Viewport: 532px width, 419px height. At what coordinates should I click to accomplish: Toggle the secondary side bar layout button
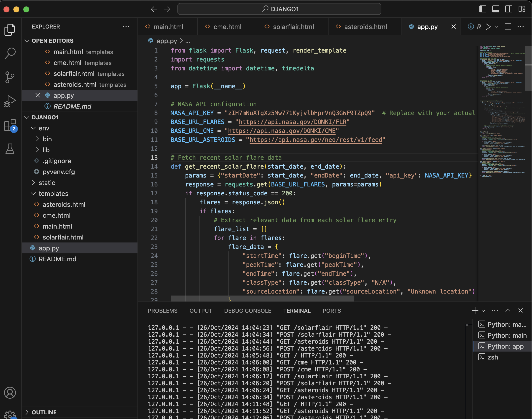pos(509,9)
